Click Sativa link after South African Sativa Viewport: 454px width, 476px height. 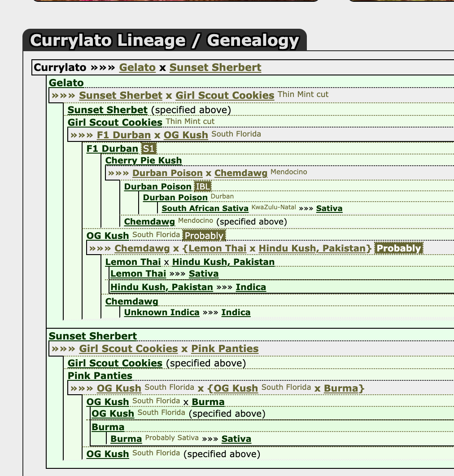pyautogui.click(x=329, y=208)
